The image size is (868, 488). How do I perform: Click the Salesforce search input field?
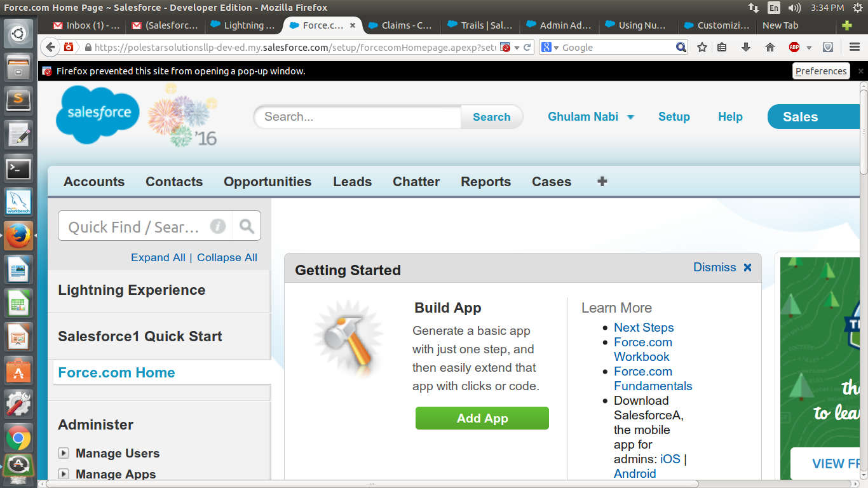(358, 117)
